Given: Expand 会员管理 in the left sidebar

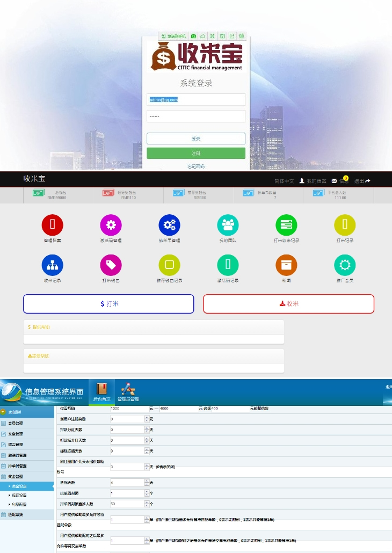Looking at the screenshot, I should coord(17,423).
